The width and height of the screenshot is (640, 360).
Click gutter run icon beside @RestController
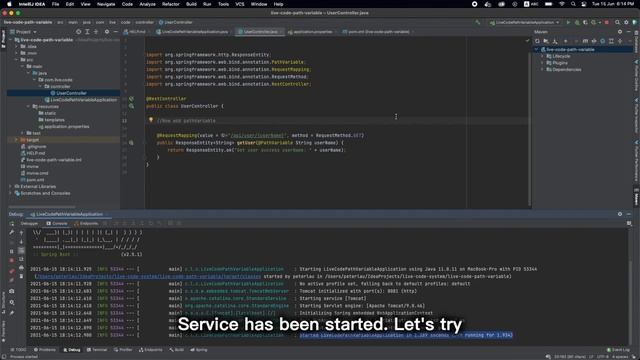click(x=131, y=99)
